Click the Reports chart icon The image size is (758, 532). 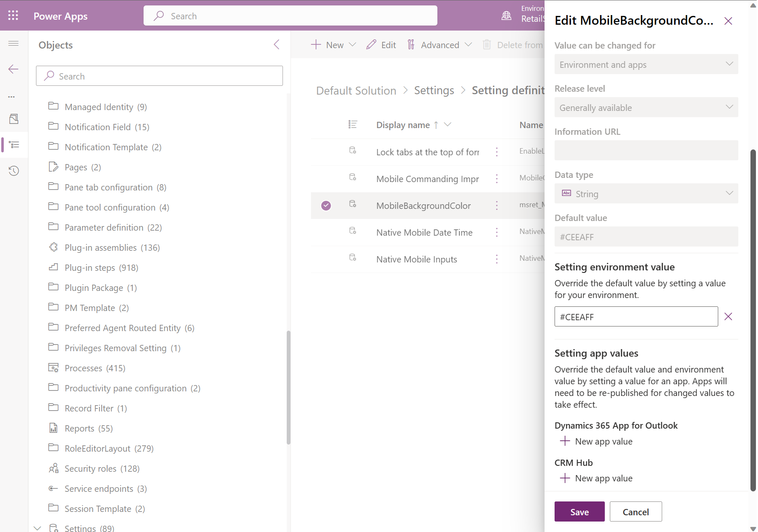point(54,428)
